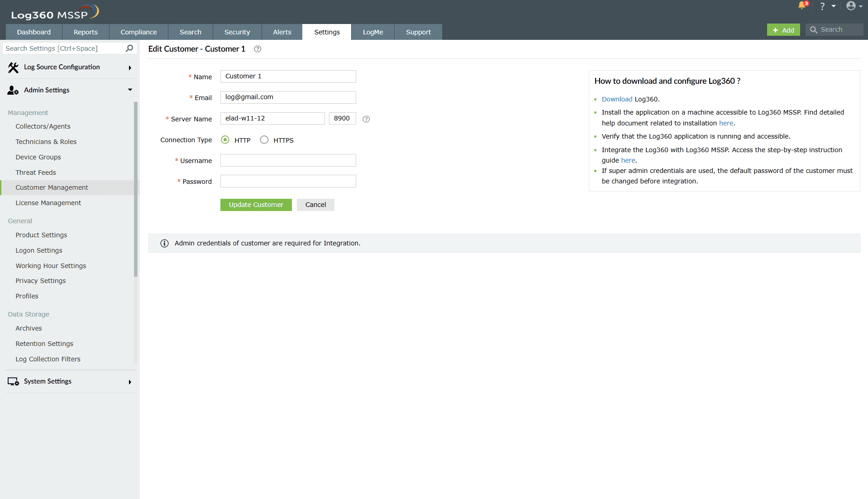Click the sidebar vertical scrollbar
868x499 pixels.
pyautogui.click(x=136, y=189)
